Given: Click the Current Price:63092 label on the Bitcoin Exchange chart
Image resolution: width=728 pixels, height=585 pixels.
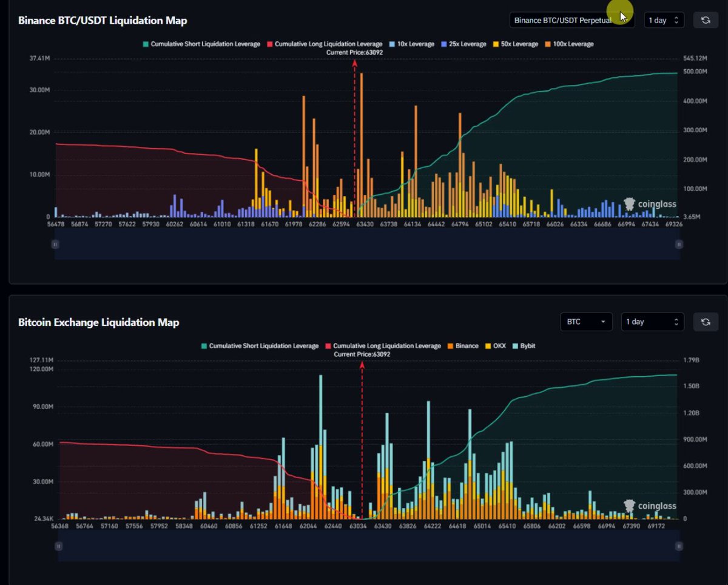Looking at the screenshot, I should point(362,354).
